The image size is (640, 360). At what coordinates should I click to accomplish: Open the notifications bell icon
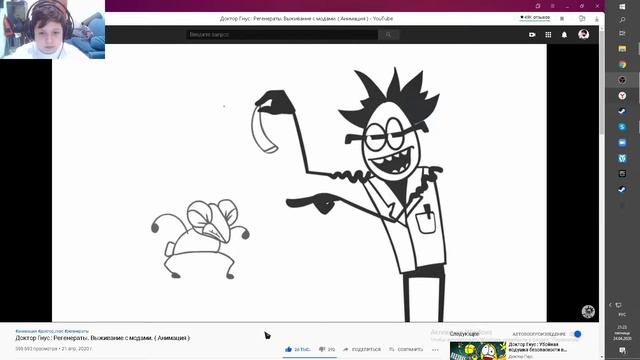point(564,35)
